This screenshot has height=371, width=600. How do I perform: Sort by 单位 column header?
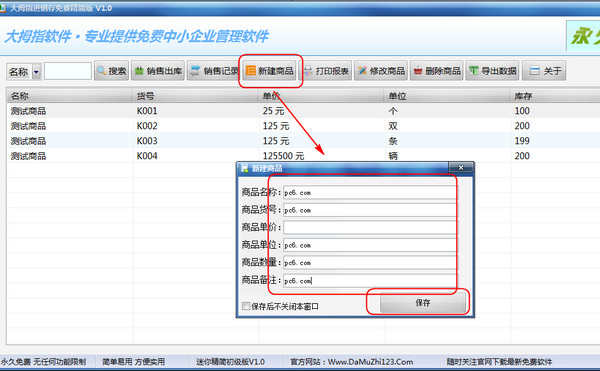(447, 96)
